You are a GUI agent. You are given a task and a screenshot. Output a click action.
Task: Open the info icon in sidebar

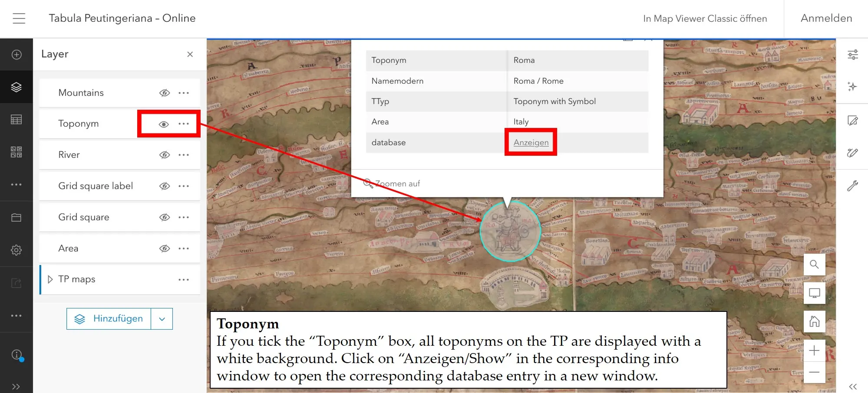click(x=17, y=355)
